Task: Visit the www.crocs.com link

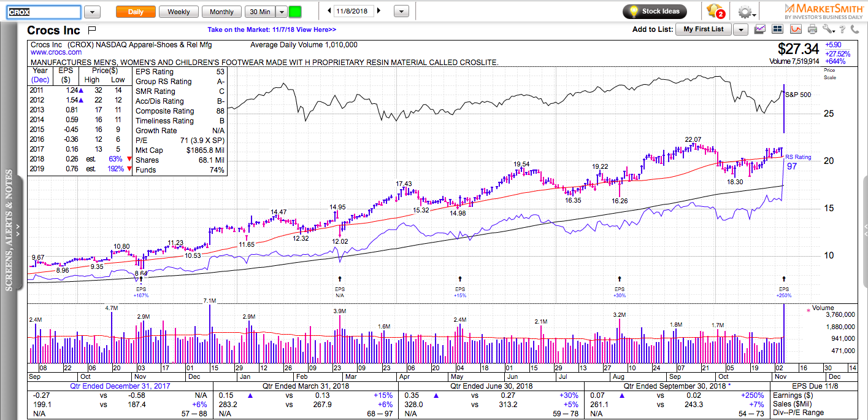Action: click(x=56, y=53)
